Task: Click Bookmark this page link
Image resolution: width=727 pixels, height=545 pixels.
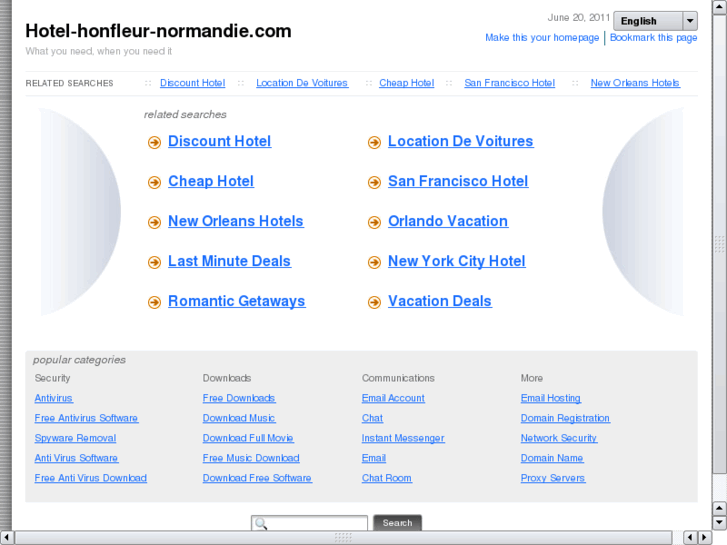Action: [x=653, y=38]
